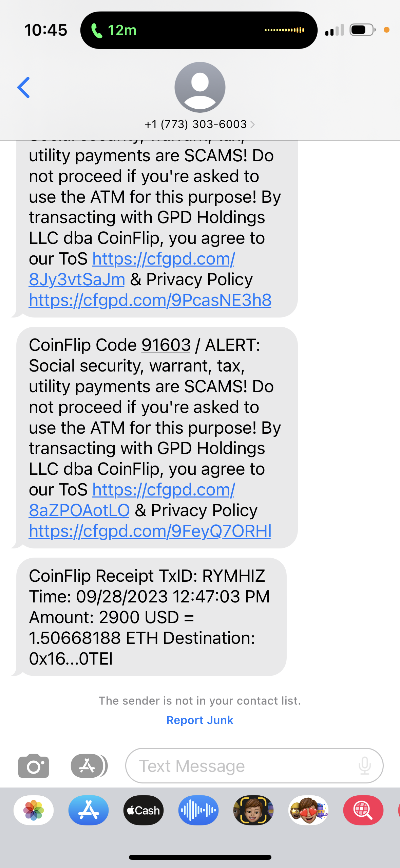Tap the back arrow to leave conversation

tap(23, 87)
